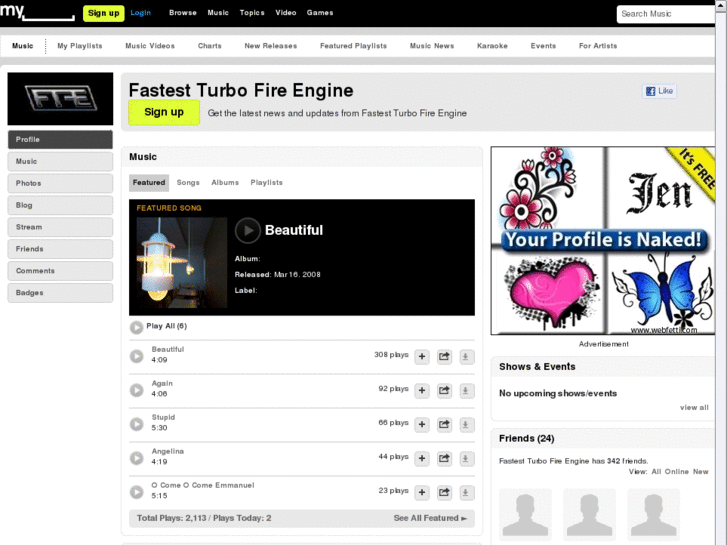Download the Beautiful track
The height and width of the screenshot is (545, 727).
pyautogui.click(x=466, y=356)
